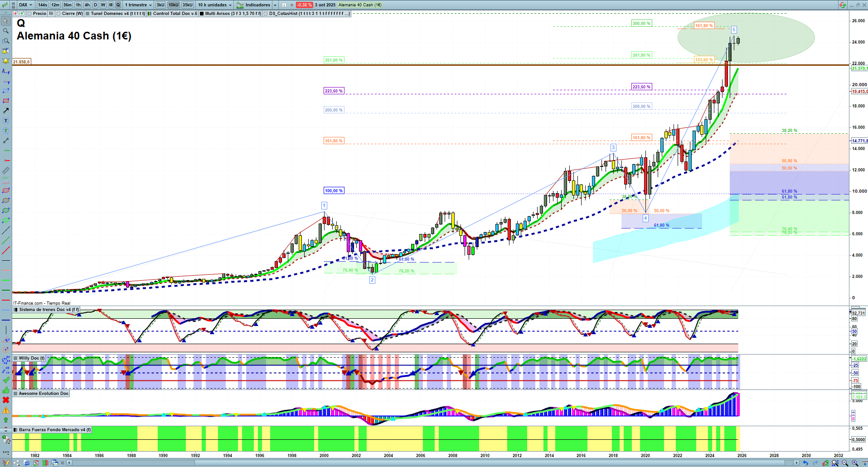Toggle the DS_CotasHist indicator checkbox
The height and width of the screenshot is (467, 868).
[266, 14]
